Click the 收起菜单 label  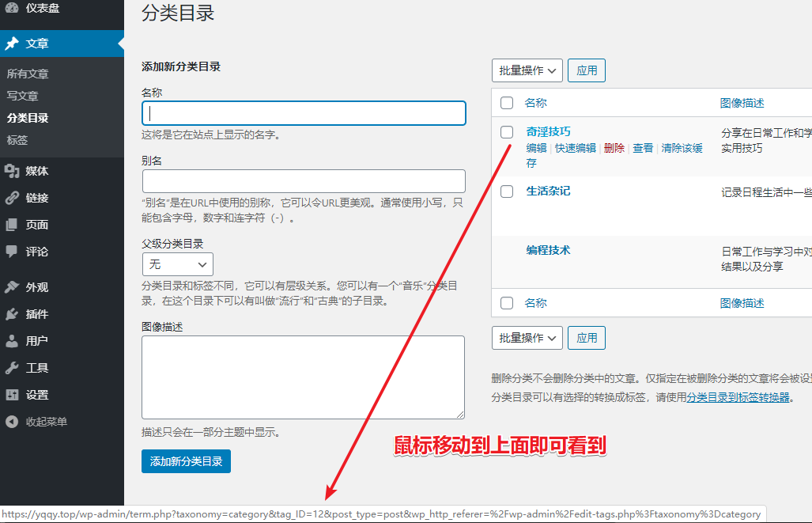[x=47, y=422]
